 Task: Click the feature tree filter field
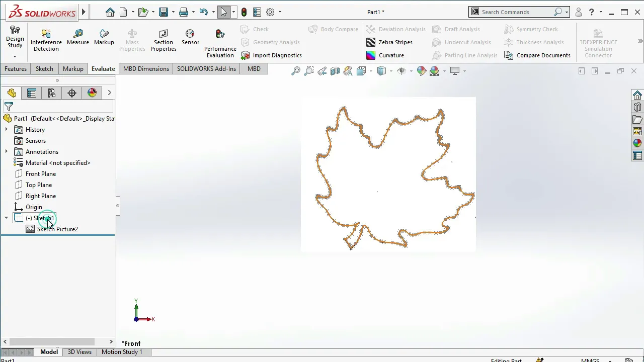coord(58,107)
